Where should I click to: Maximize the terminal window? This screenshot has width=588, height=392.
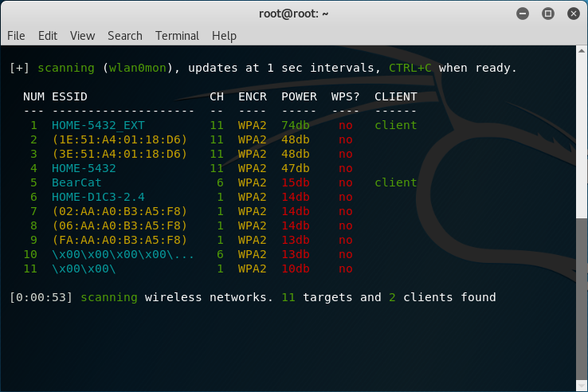[547, 14]
